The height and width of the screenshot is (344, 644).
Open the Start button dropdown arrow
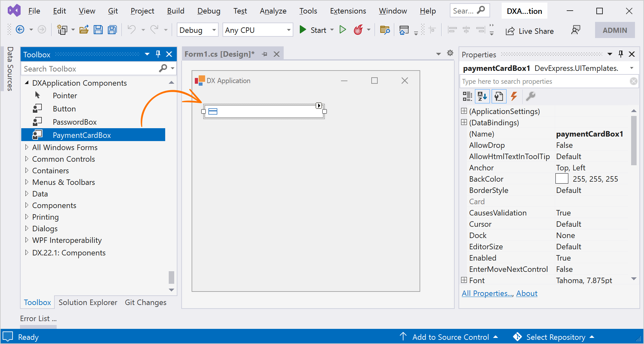(x=332, y=30)
